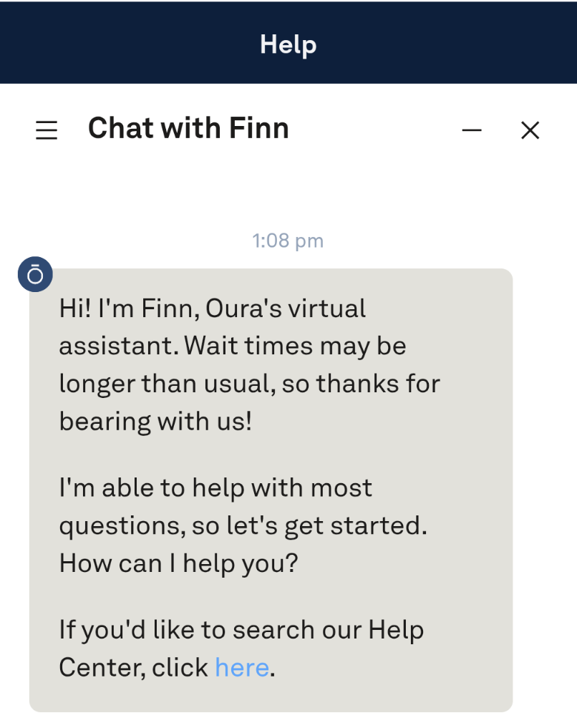Click the 'questions, so let's get started' line

tap(243, 525)
